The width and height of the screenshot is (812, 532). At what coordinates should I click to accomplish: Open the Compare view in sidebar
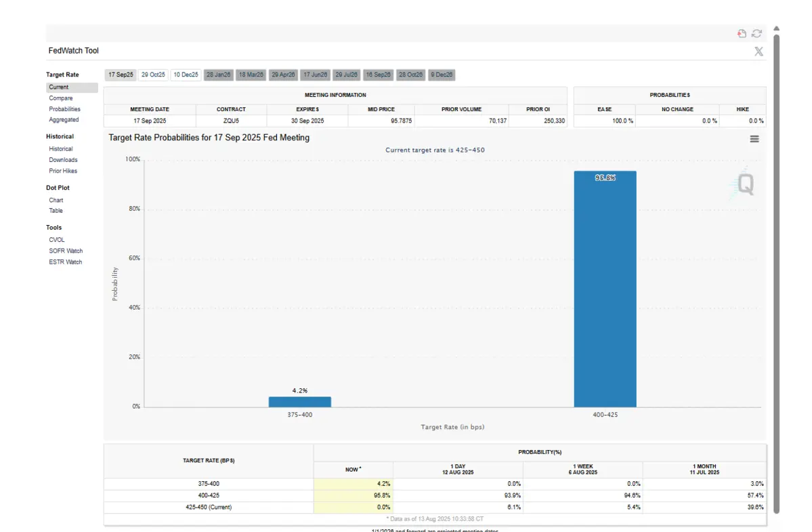point(60,98)
